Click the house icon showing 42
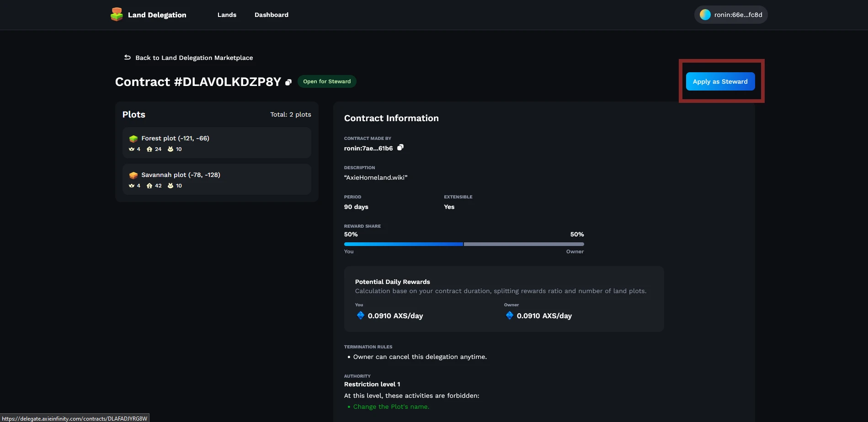Image resolution: width=868 pixels, height=422 pixels. [149, 186]
